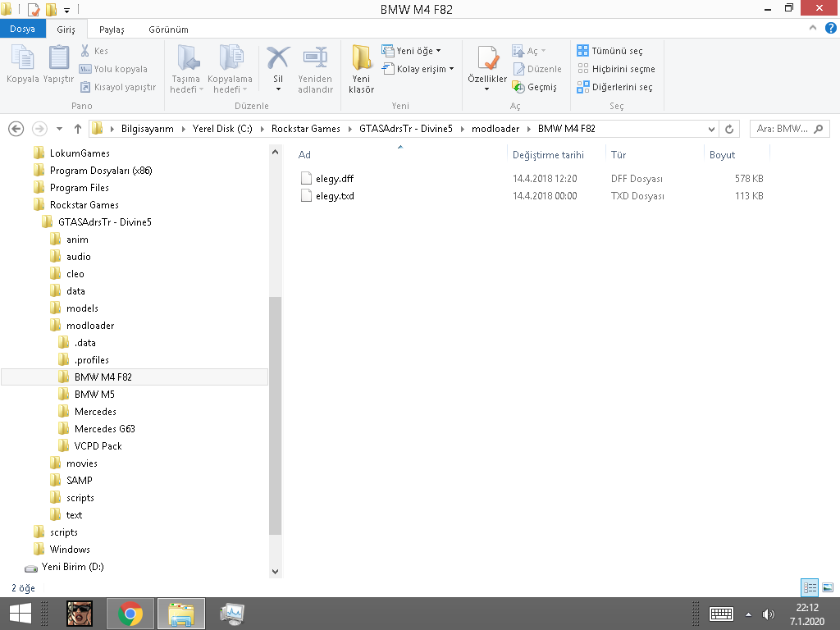Click the quick access new folder icon

[52, 9]
